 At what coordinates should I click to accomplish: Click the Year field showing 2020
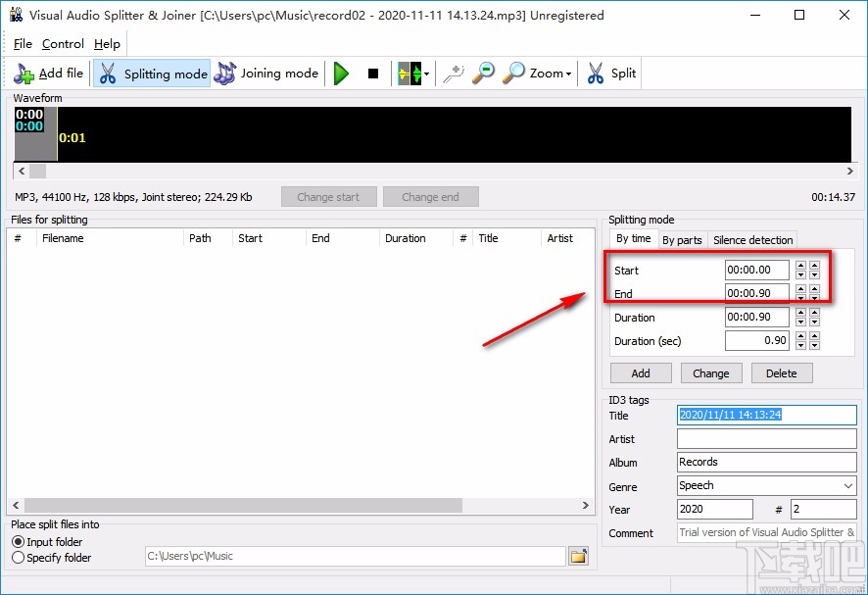(714, 509)
